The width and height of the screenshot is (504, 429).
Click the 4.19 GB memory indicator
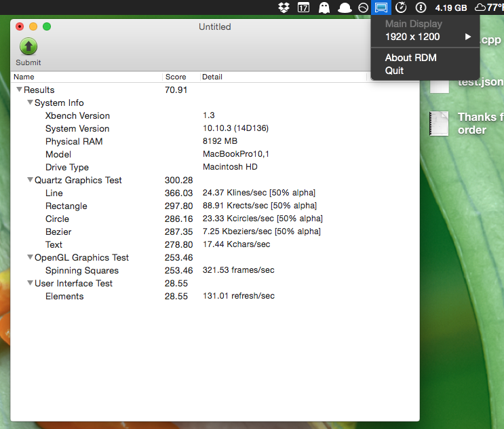[x=451, y=7]
